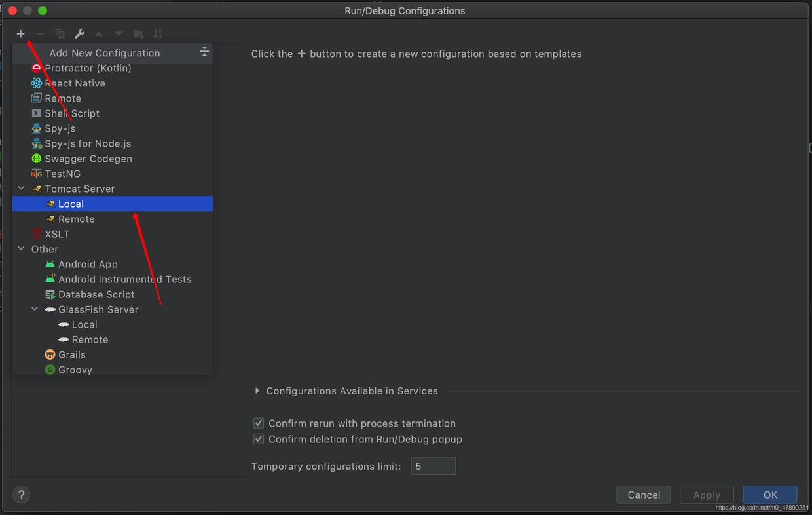
Task: Click the Apply button
Action: 707,495
